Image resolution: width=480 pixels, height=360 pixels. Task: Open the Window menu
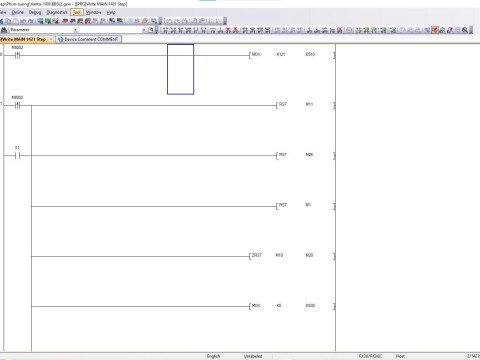point(93,12)
